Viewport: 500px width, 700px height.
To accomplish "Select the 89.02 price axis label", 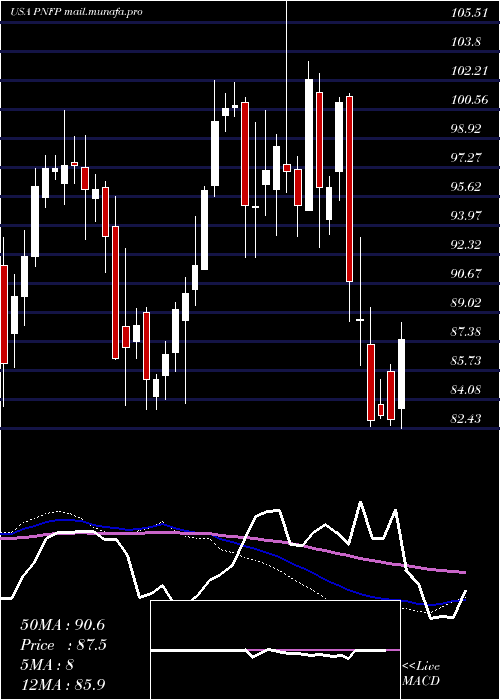I will coord(466,304).
